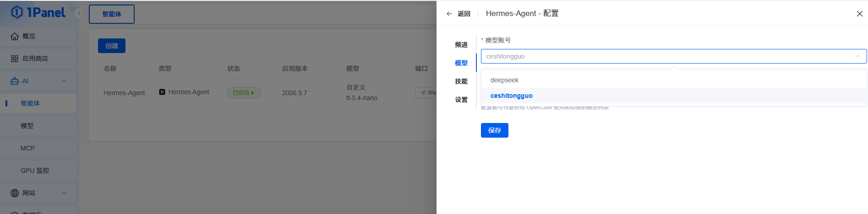Click the 网站 globe icon

click(x=15, y=193)
